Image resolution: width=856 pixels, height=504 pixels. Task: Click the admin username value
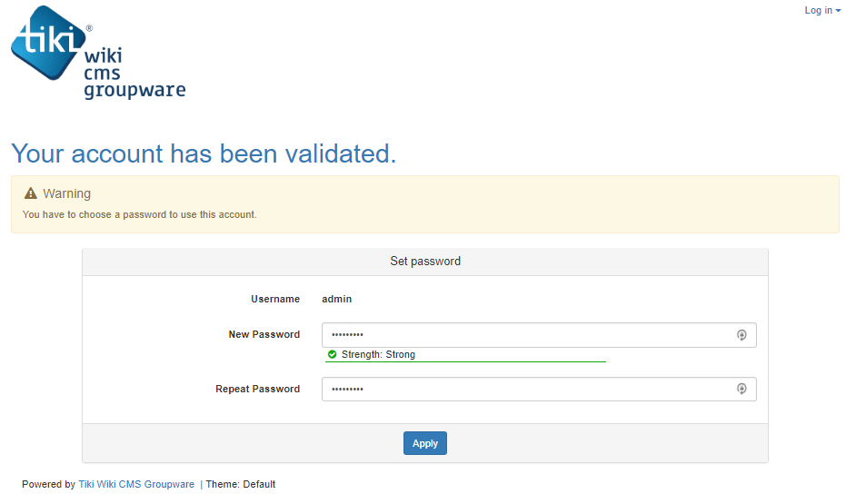[337, 300]
